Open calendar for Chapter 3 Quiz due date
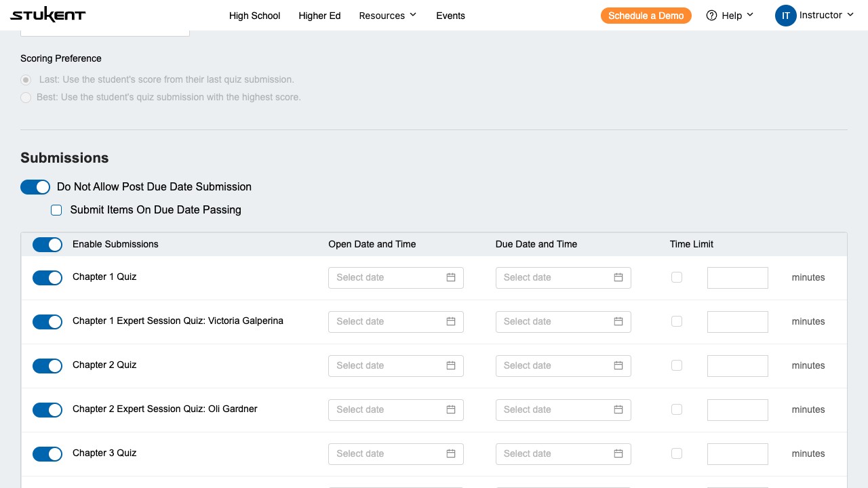Viewport: 868px width, 488px height. pyautogui.click(x=618, y=453)
